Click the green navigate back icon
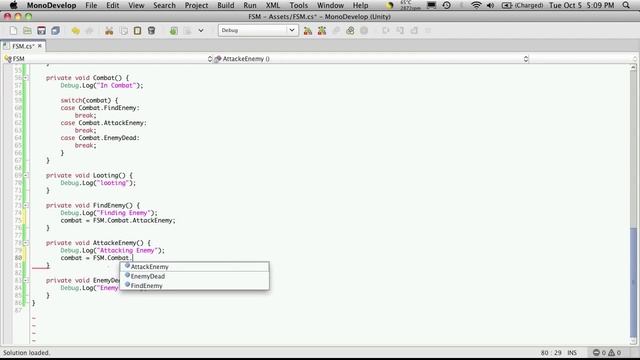 point(173,31)
